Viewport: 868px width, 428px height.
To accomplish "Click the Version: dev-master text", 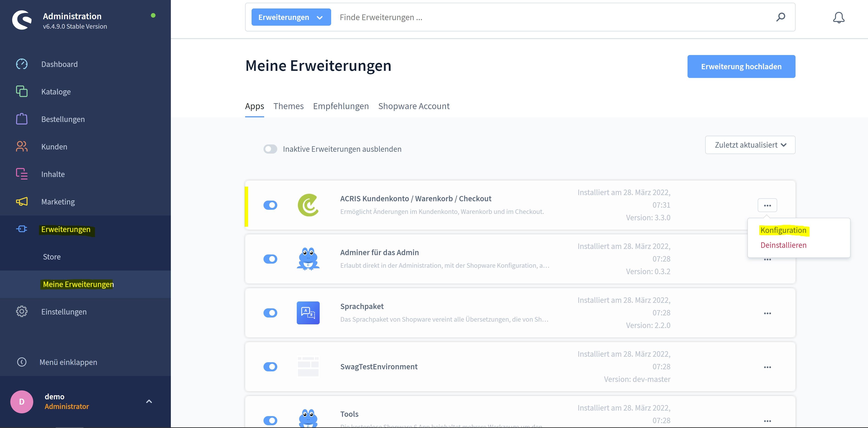I will pyautogui.click(x=637, y=379).
